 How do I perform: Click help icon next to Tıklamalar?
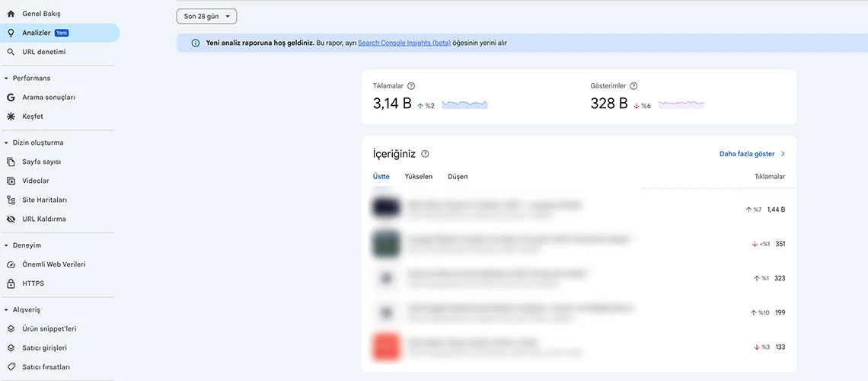click(x=410, y=86)
